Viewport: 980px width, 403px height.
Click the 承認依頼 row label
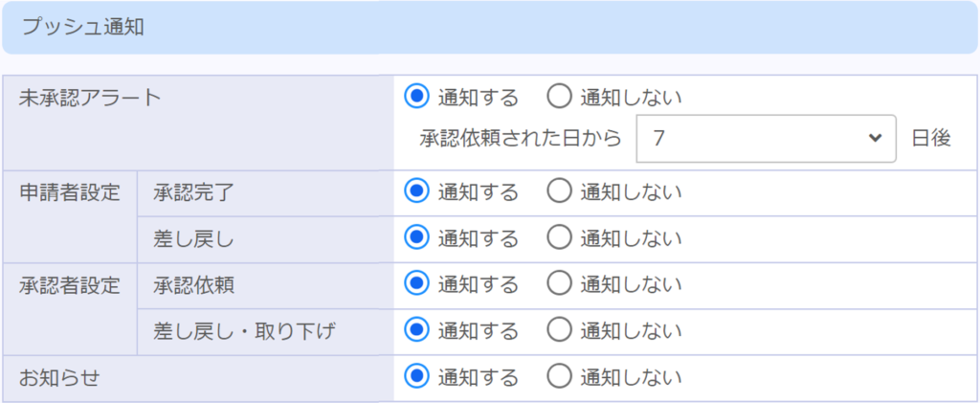point(193,284)
